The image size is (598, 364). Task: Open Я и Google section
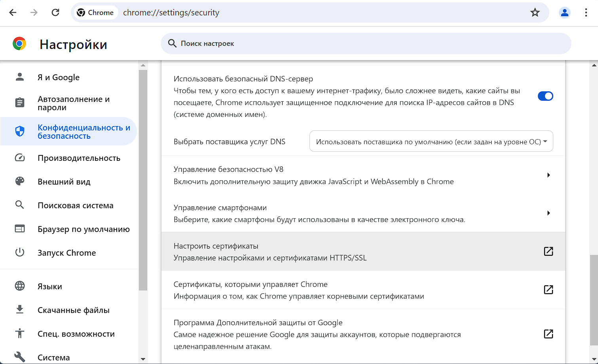(58, 77)
